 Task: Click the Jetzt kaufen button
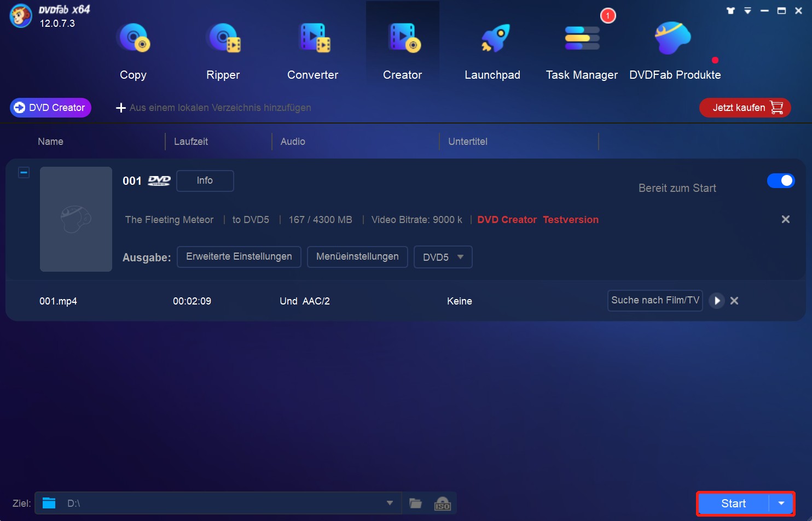tap(745, 108)
